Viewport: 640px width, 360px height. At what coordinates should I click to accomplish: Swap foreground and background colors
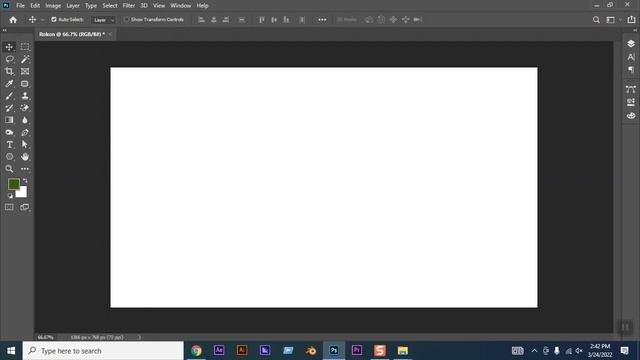25,180
